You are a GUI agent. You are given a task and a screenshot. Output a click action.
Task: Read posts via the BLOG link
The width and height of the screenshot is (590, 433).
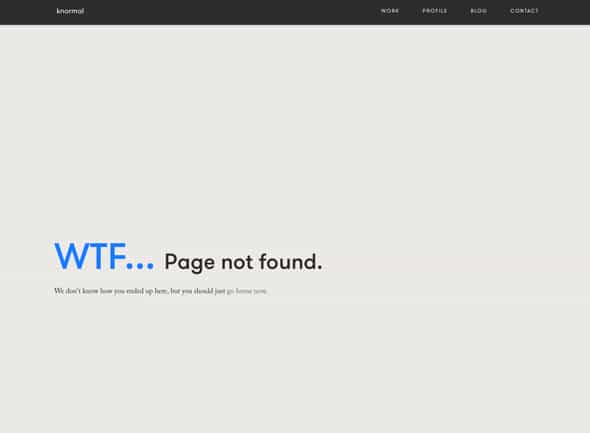[x=479, y=11]
